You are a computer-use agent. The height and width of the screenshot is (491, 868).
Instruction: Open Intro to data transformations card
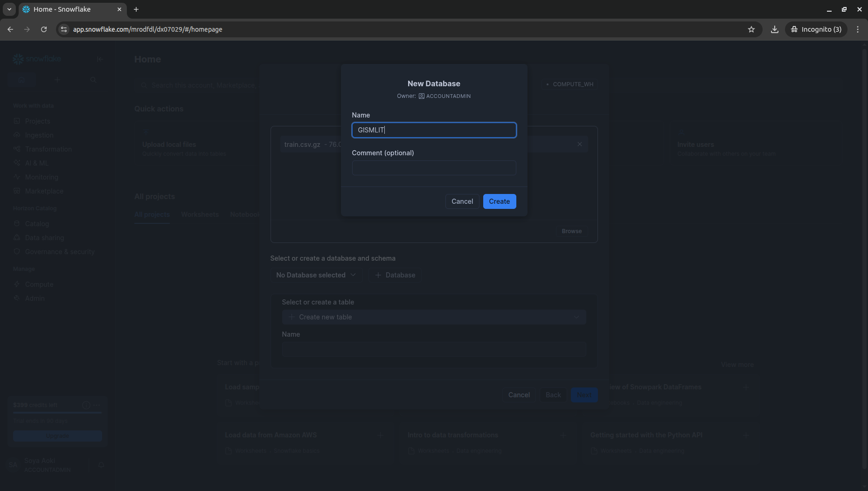(x=488, y=443)
